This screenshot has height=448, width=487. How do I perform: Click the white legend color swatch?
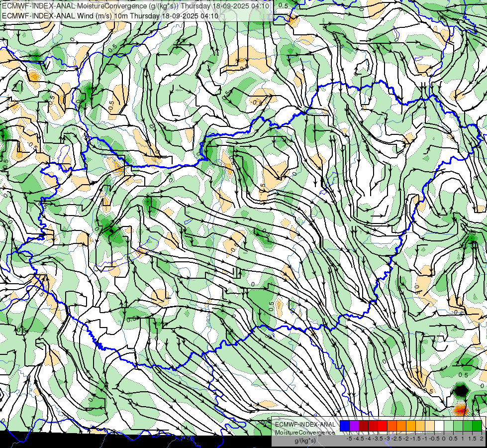click(x=439, y=426)
